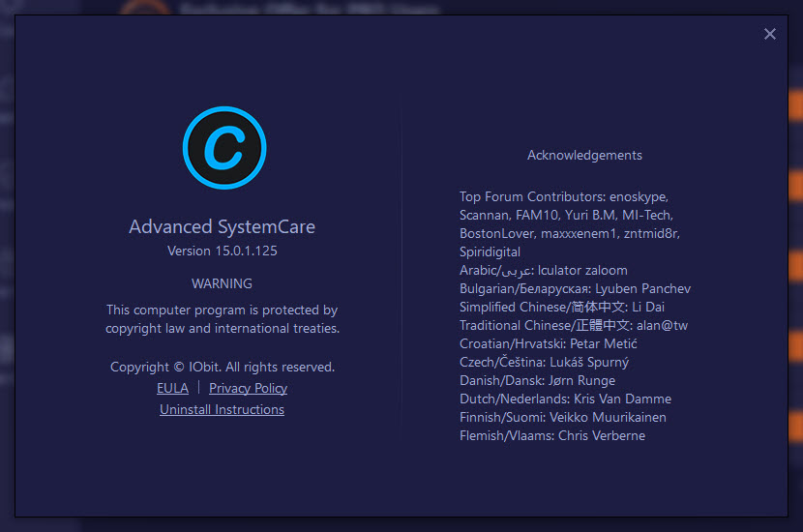Image resolution: width=803 pixels, height=532 pixels.
Task: Select the Top Forum Contributors line
Action: click(564, 196)
